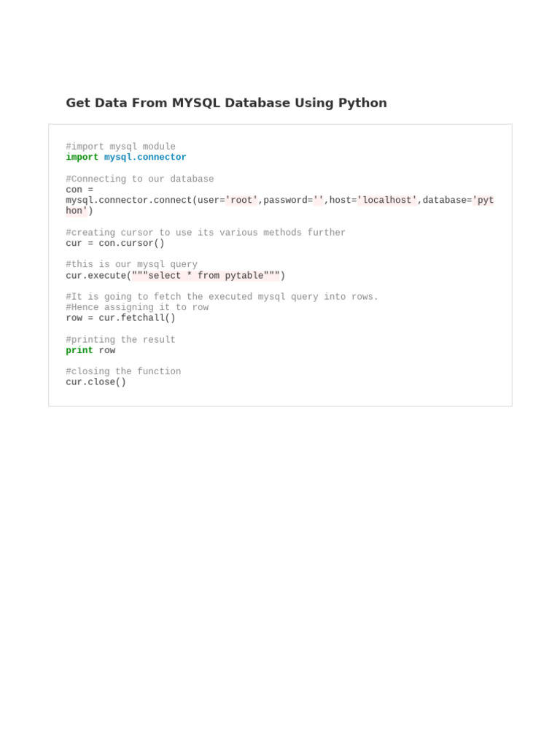The width and height of the screenshot is (560, 747).
Task: Click the '#Hence assigning it to row' comment
Action: 137,307
